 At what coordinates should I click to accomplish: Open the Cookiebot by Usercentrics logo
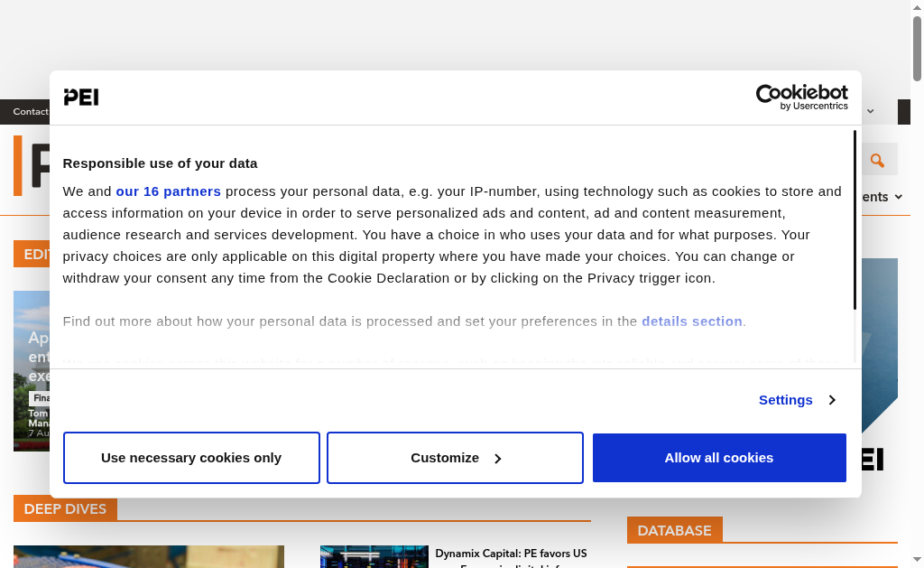pyautogui.click(x=801, y=98)
